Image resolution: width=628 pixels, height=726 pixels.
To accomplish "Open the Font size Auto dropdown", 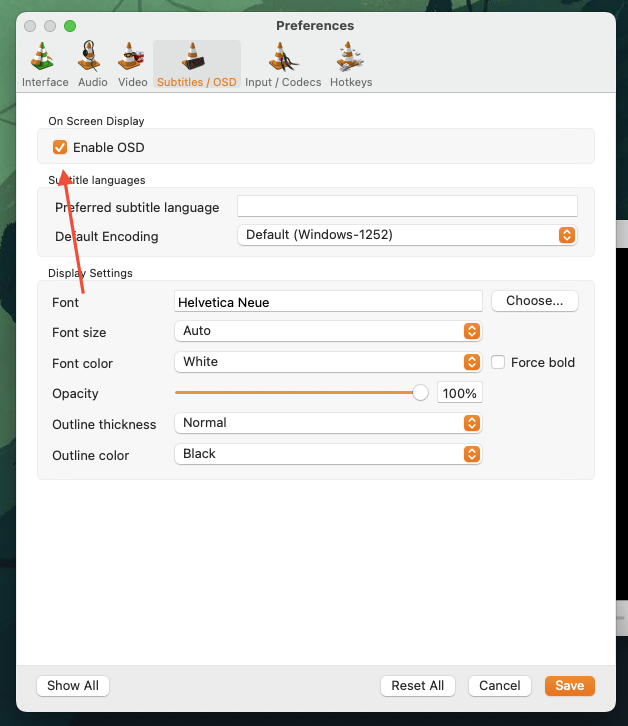I will click(328, 331).
